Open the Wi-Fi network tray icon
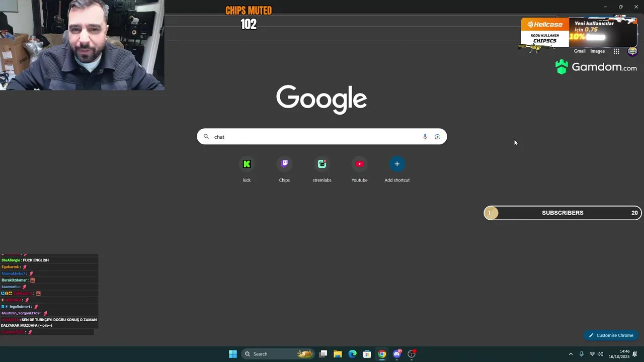The height and width of the screenshot is (362, 644). (x=592, y=354)
